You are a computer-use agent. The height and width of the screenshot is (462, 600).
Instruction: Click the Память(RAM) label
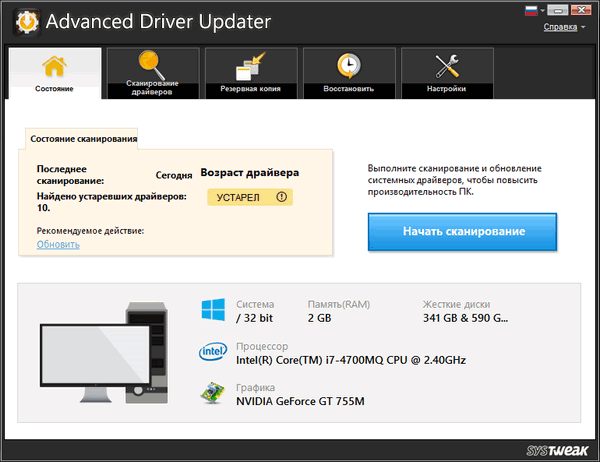pos(339,304)
